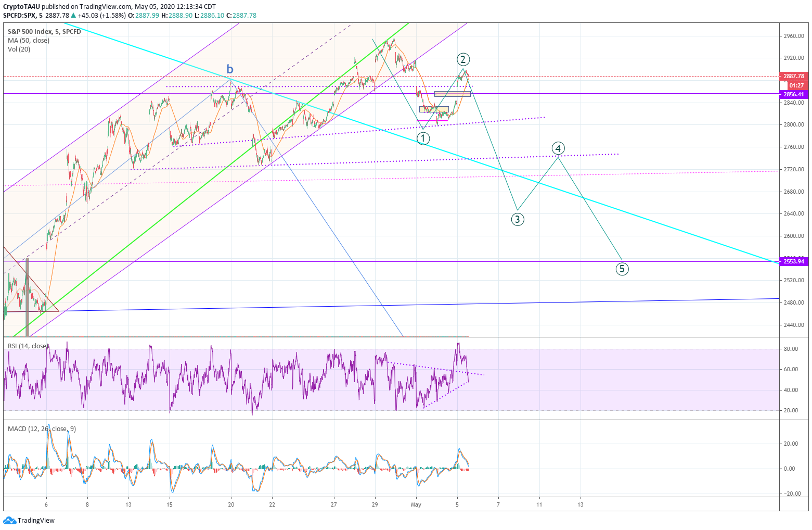Select the wave 4 circled label
Image resolution: width=812 pixels, height=530 pixels.
(558, 148)
